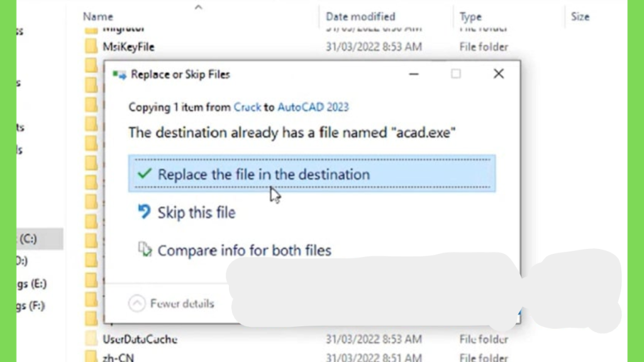
Task: Click the sort direction arrow above Name
Action: pyautogui.click(x=198, y=7)
